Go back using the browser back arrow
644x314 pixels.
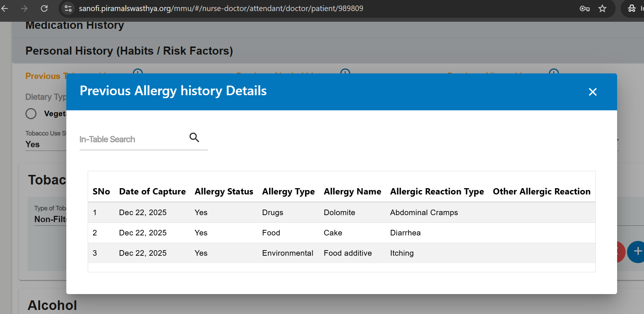[5, 8]
